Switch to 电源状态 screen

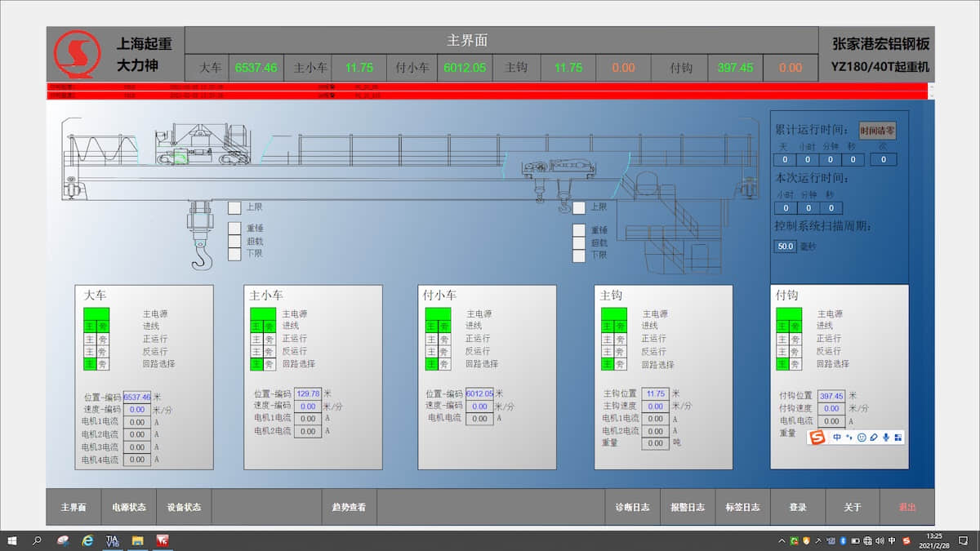pos(129,507)
